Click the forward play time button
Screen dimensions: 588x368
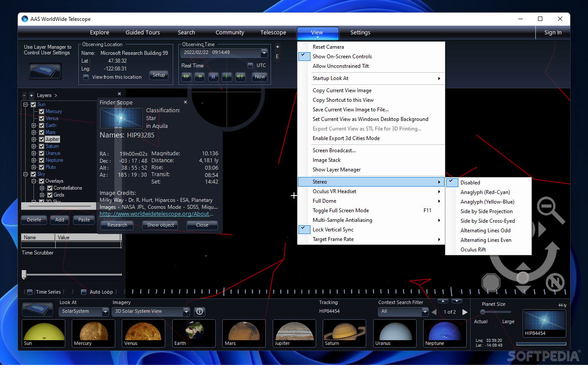[x=227, y=77]
